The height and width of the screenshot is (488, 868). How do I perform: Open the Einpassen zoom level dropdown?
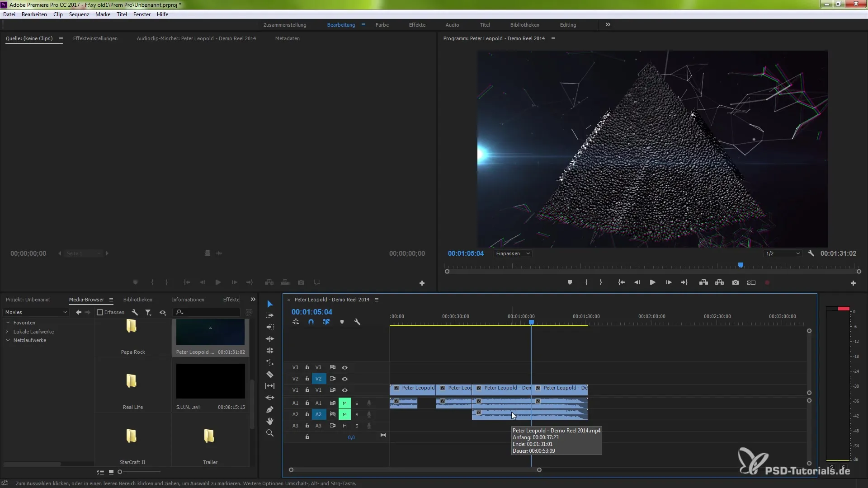513,253
